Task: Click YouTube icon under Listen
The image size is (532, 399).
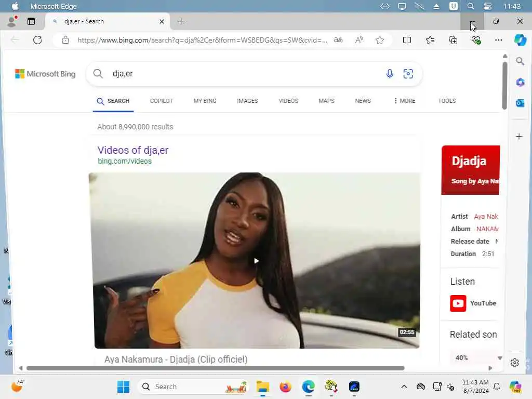Action: coord(458,303)
